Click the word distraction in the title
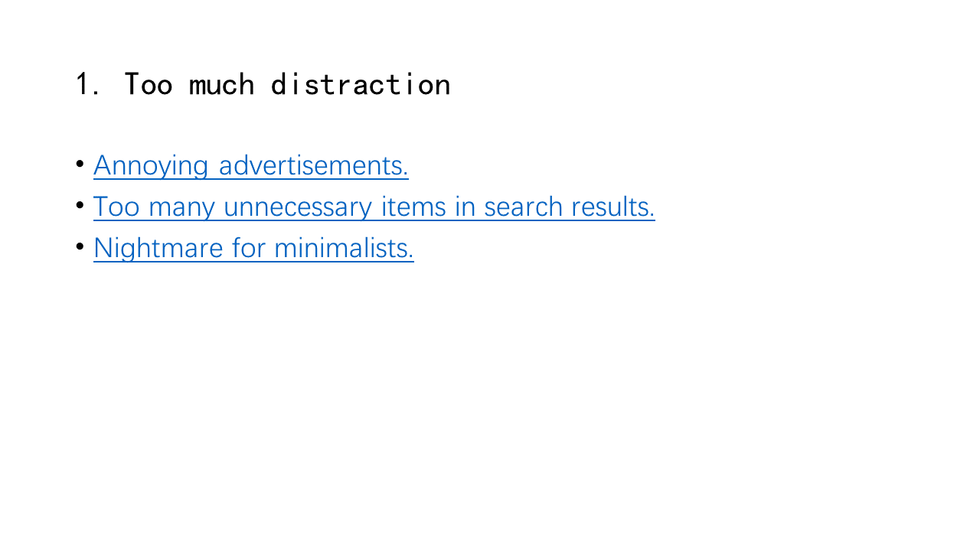This screenshot has height=551, width=980. (x=361, y=84)
